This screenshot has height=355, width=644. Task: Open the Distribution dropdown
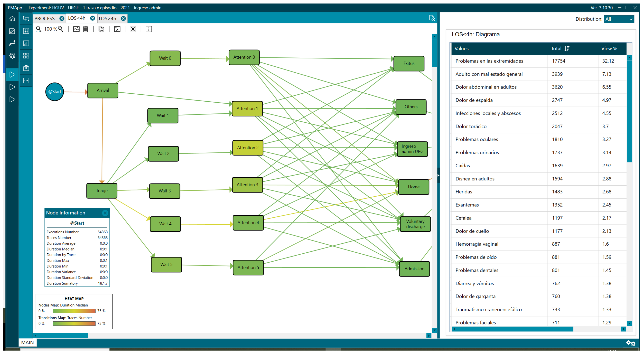(x=619, y=19)
